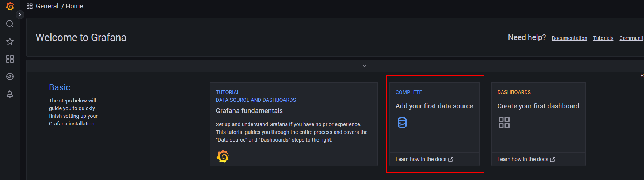Click the DATA SOURCE AND DASHBOARDS label
This screenshot has height=180, width=644.
256,100
